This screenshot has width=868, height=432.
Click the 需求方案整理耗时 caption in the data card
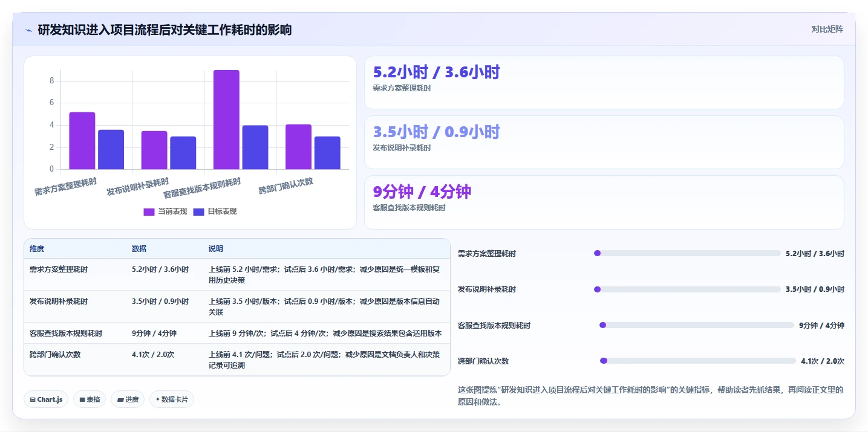(402, 88)
